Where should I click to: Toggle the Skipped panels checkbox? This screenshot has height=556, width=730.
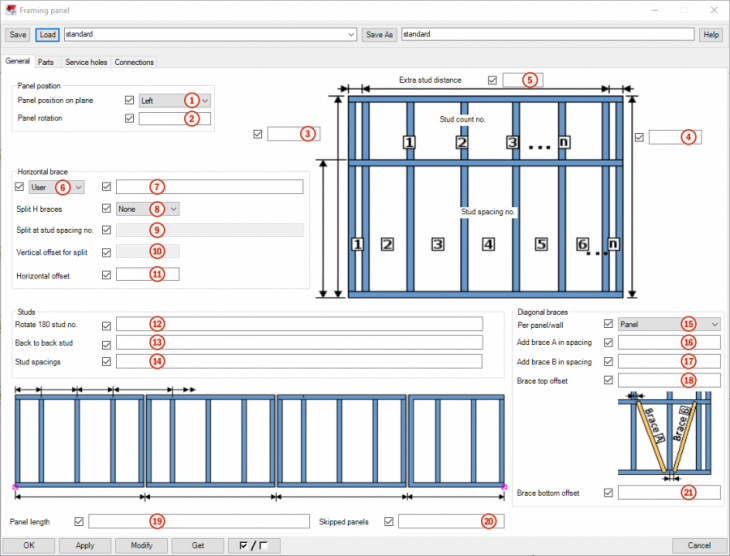tap(389, 522)
